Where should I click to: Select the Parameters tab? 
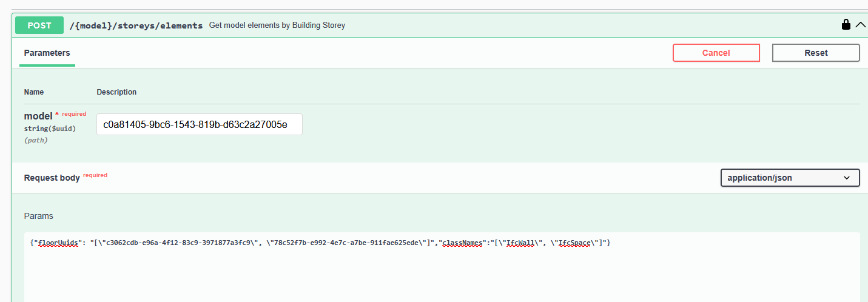pos(47,53)
